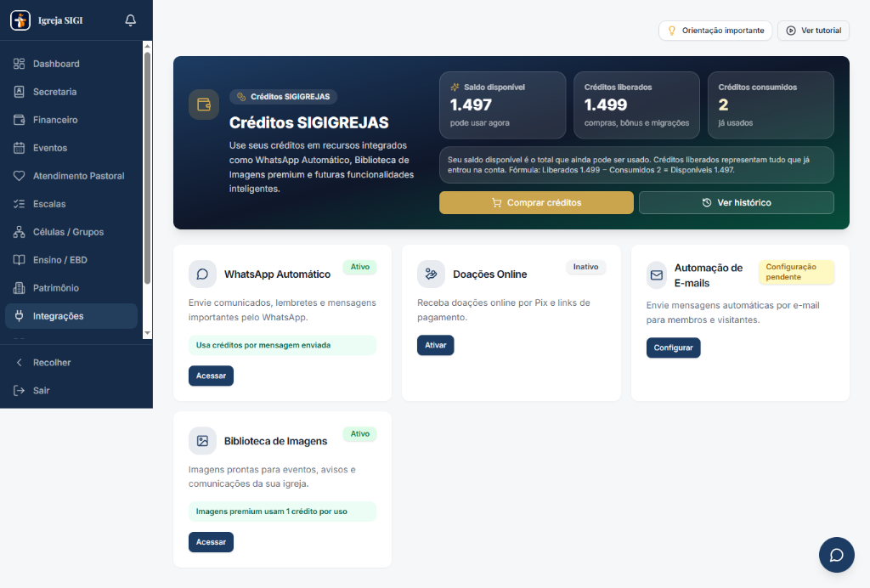Viewport: 870px width, 588px height.
Task: Click the Financeiro wallet icon
Action: (x=19, y=120)
